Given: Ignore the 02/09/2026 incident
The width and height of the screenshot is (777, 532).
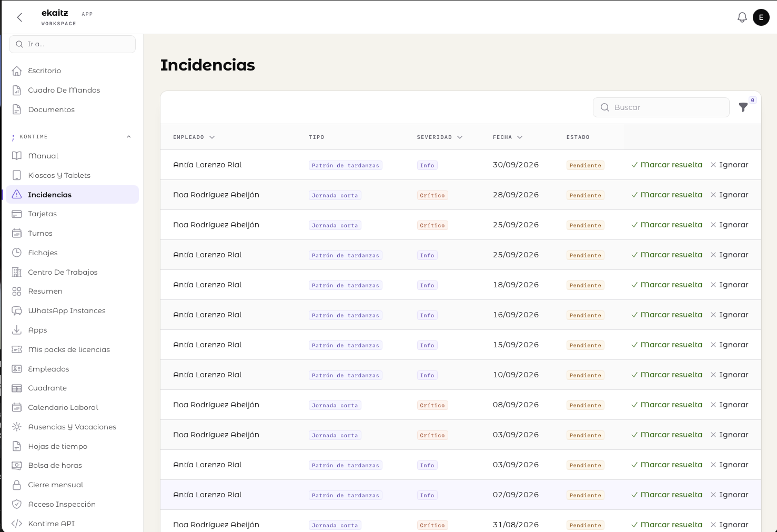Looking at the screenshot, I should click(729, 495).
